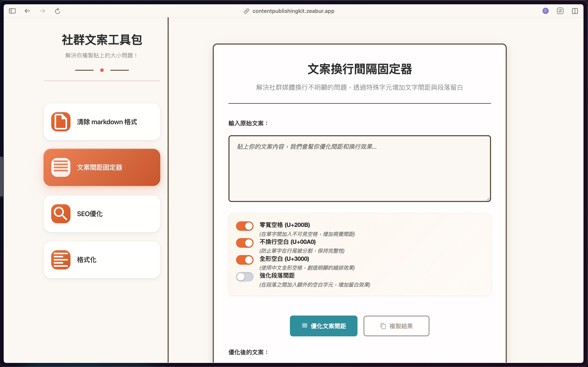Screen dimensions: 588x367
Task: Go back with the left arrow
Action: pos(27,11)
